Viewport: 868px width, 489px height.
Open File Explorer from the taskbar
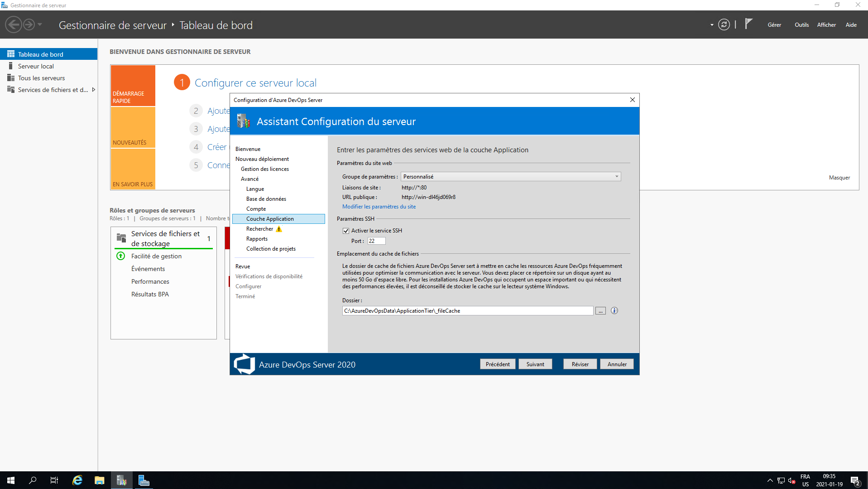(100, 480)
